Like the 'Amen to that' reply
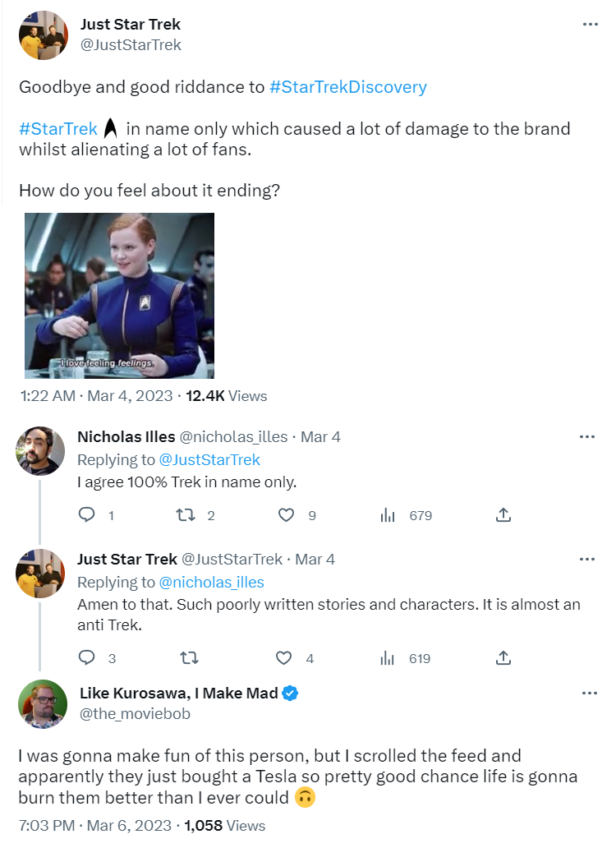616x848 pixels. click(283, 657)
